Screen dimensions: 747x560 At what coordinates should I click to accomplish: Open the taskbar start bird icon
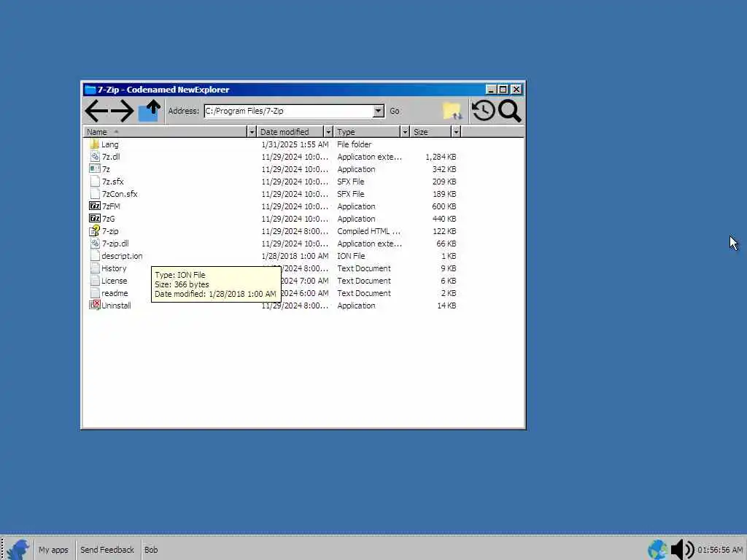[18, 550]
